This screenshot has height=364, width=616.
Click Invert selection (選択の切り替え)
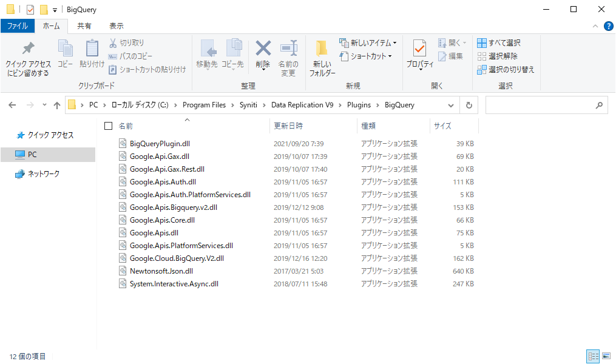[x=506, y=70]
